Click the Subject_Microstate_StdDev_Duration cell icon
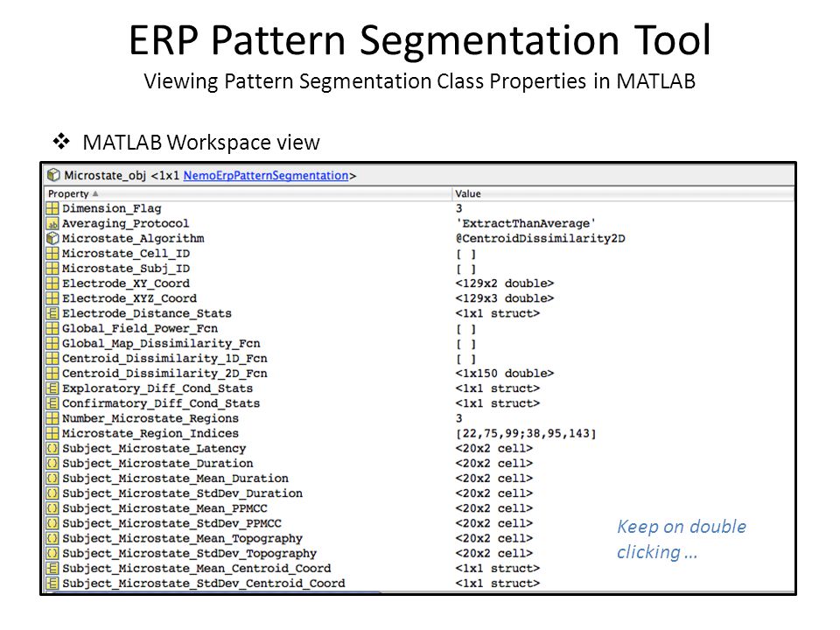Image resolution: width=840 pixels, height=630 pixels. (52, 493)
